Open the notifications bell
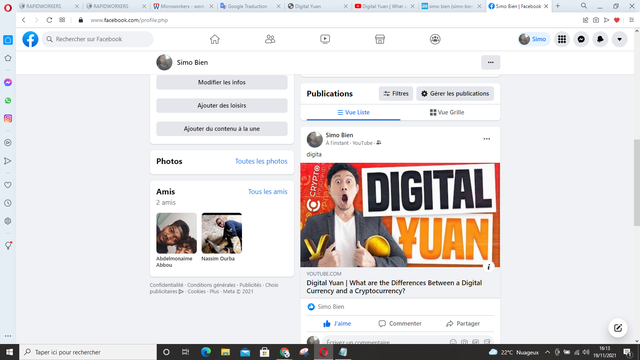This screenshot has height=360, width=640. 600,39
